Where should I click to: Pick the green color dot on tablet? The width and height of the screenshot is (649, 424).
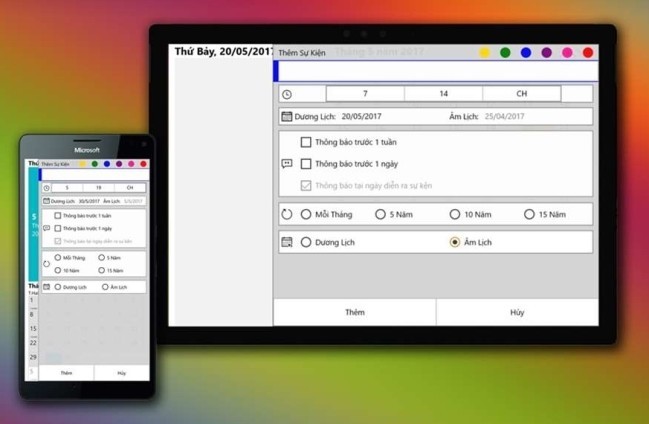click(505, 53)
